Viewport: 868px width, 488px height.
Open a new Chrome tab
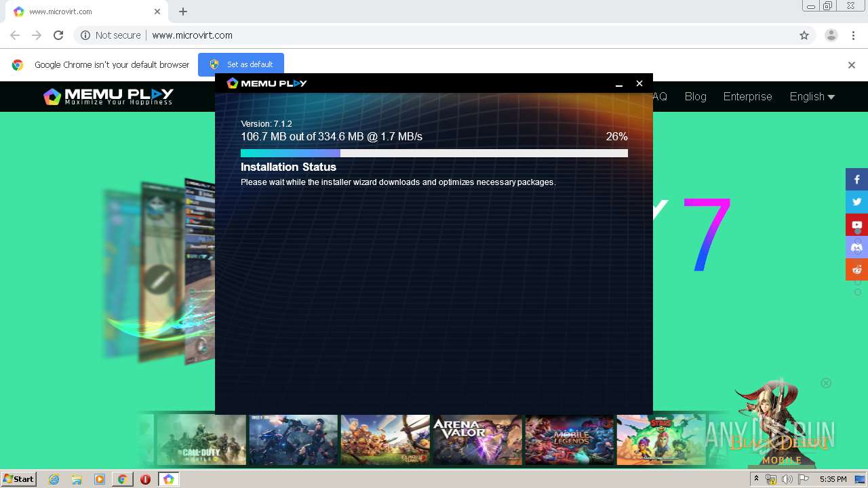[x=183, y=12]
